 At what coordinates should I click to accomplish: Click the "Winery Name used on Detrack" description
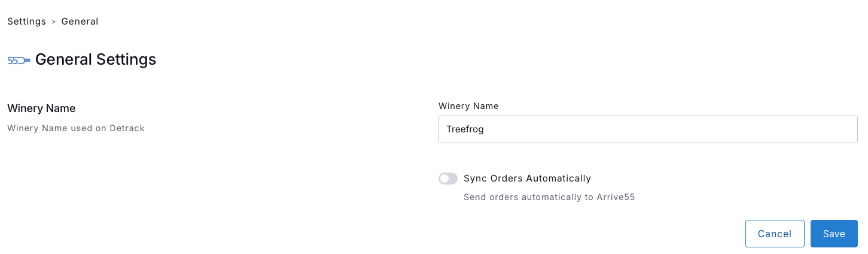76,128
